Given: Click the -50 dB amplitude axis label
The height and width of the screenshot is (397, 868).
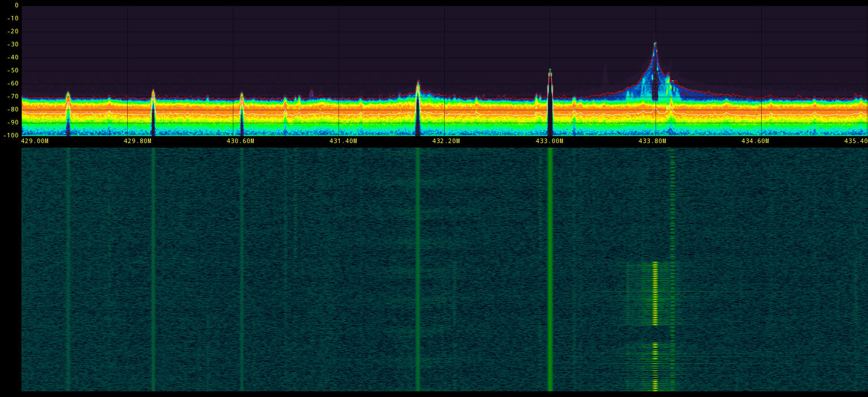Looking at the screenshot, I should click(12, 71).
